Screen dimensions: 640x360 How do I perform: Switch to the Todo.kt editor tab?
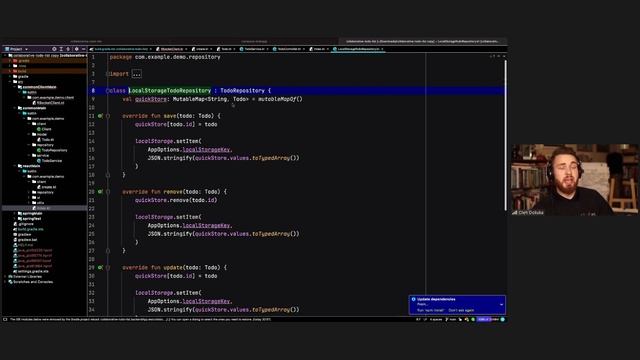(x=226, y=49)
